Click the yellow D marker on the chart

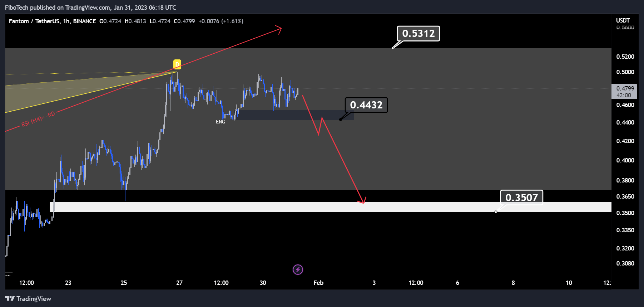tap(177, 64)
